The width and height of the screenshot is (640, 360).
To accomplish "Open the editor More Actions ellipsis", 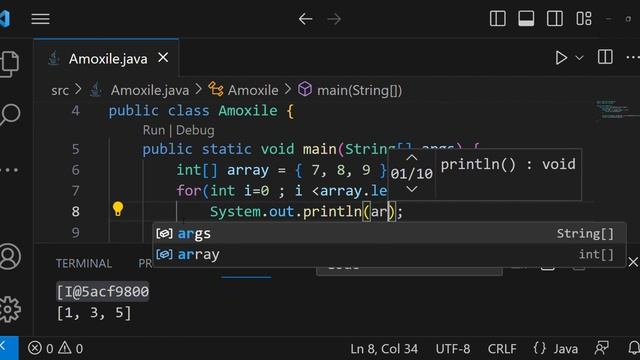I will (633, 58).
